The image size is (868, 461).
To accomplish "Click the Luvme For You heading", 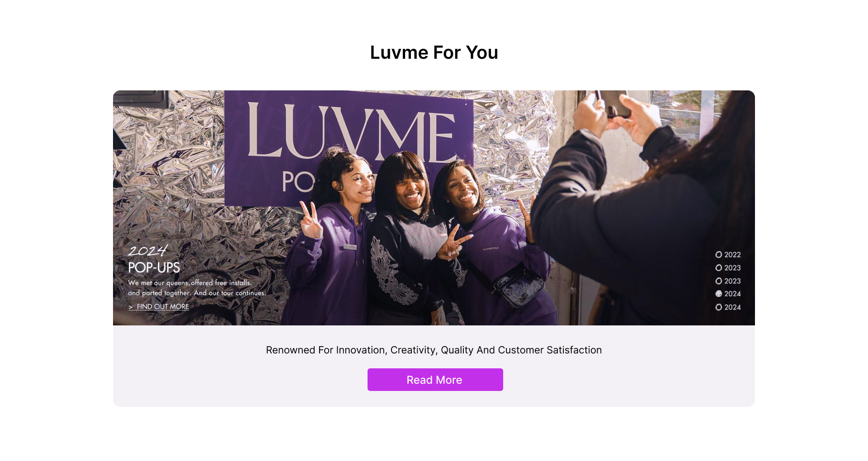I will coord(434,52).
